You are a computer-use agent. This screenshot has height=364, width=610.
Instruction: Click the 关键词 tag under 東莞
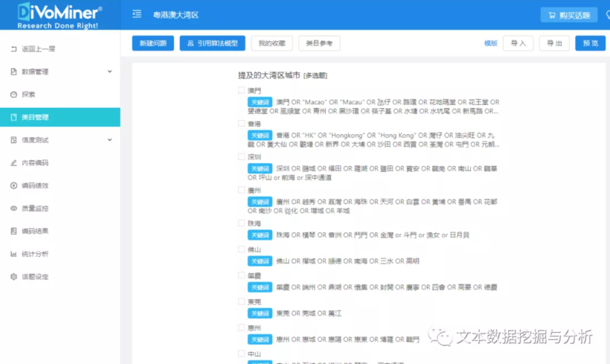click(260, 313)
